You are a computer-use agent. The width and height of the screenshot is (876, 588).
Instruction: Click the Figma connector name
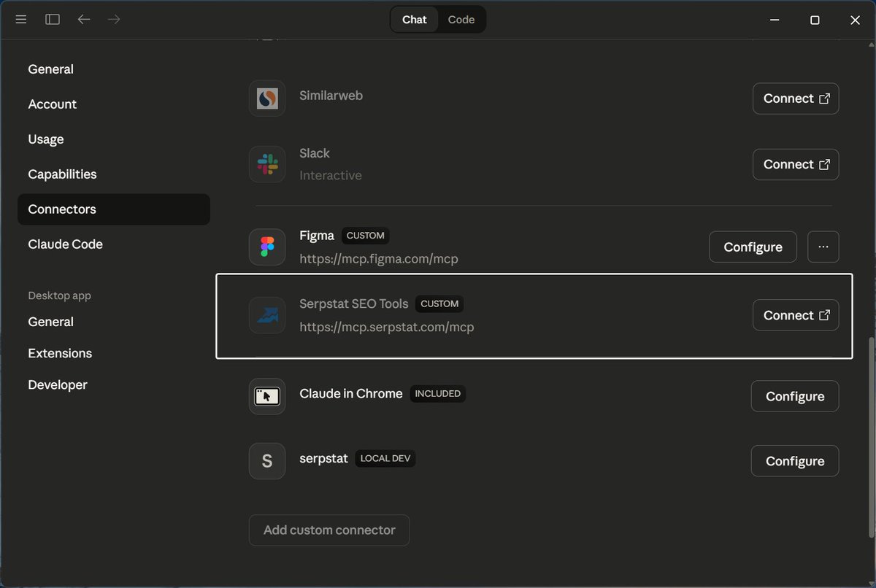coord(317,236)
